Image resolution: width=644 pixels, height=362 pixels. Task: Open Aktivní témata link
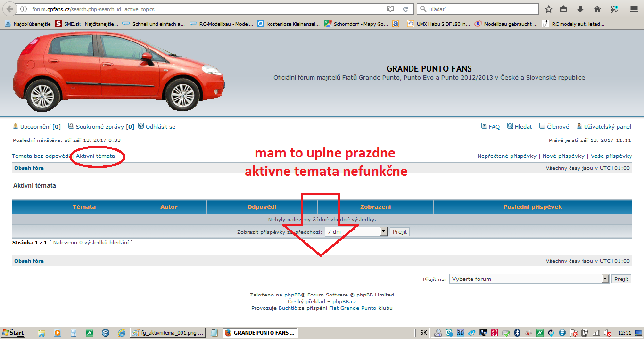click(x=95, y=156)
